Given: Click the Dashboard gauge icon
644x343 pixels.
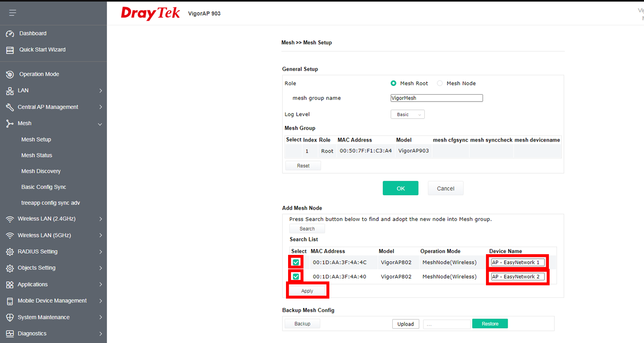Looking at the screenshot, I should click(10, 34).
